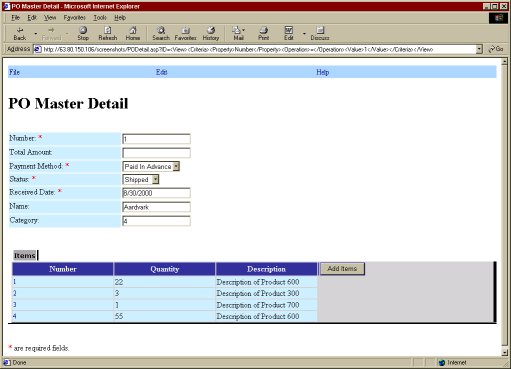
Task: Click the Back toolbar button
Action: tap(20, 33)
